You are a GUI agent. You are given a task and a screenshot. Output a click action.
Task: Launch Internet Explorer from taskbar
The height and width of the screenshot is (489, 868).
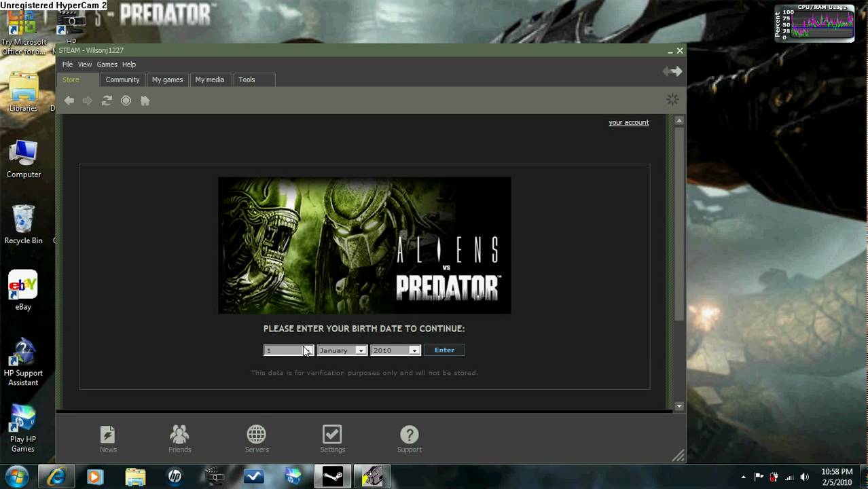56,477
